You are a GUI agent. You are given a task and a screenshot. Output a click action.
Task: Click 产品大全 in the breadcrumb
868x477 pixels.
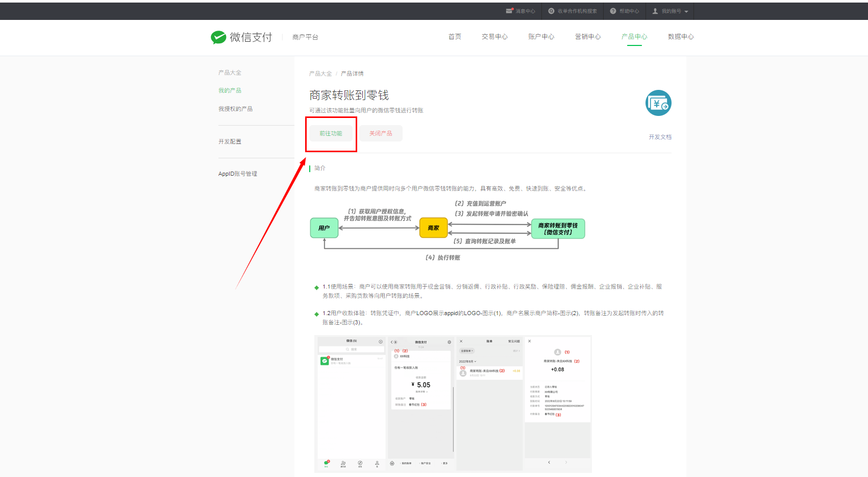point(320,74)
